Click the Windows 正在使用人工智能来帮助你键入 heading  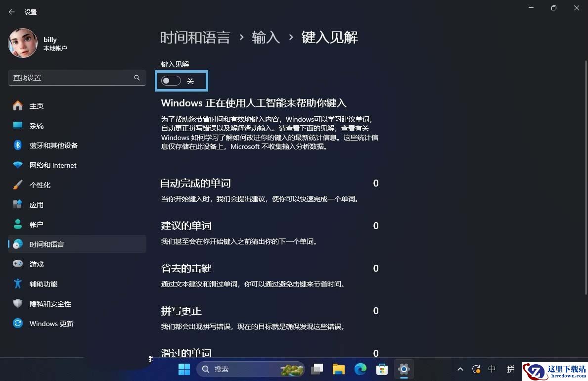tap(254, 103)
